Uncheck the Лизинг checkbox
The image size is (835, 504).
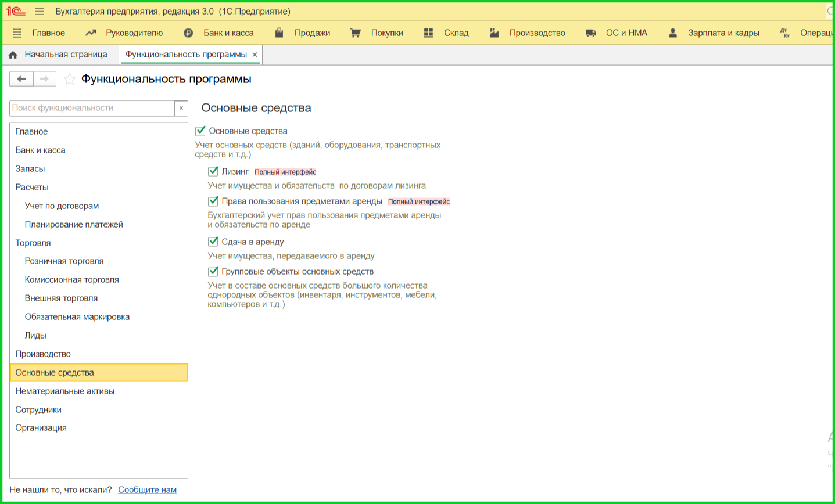tap(213, 171)
